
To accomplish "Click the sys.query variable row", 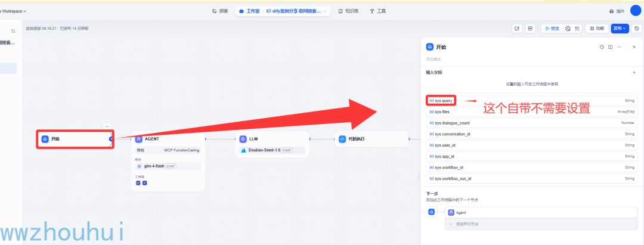I will tap(532, 101).
